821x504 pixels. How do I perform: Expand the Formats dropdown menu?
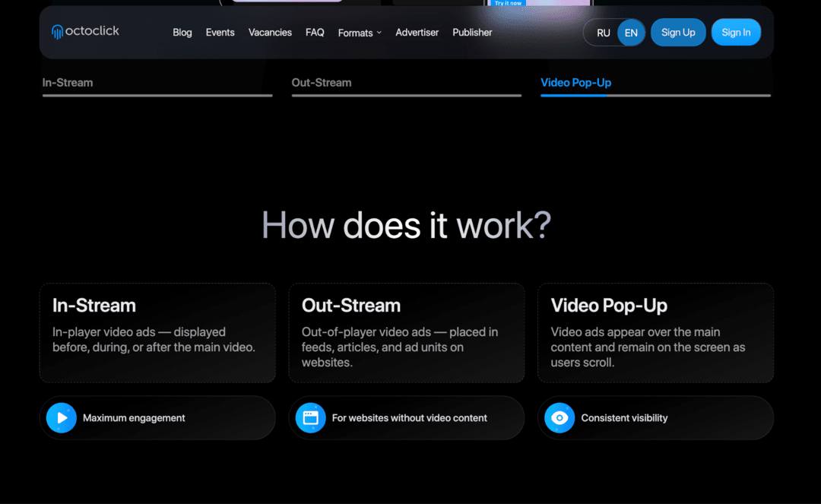click(x=360, y=33)
